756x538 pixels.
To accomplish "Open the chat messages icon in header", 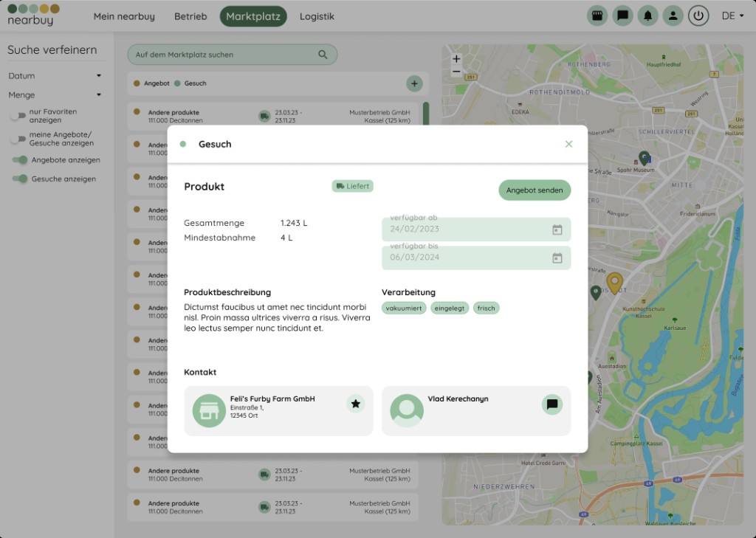I will tap(622, 16).
